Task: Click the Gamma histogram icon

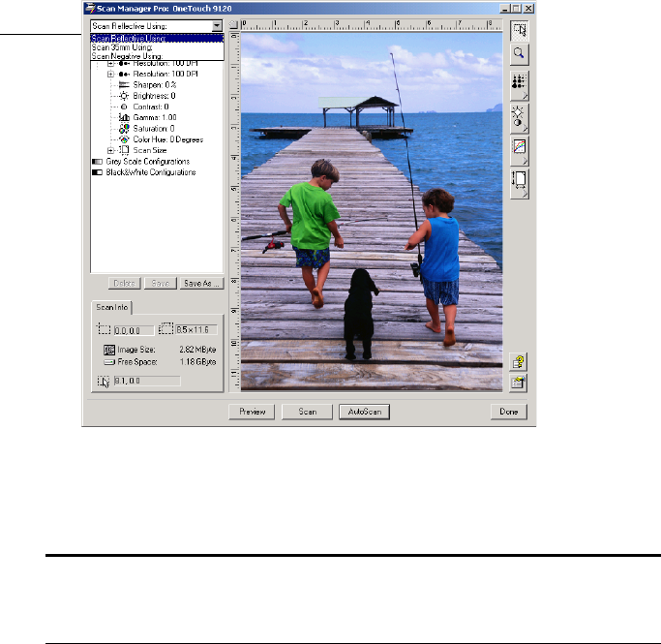Action: [124, 118]
